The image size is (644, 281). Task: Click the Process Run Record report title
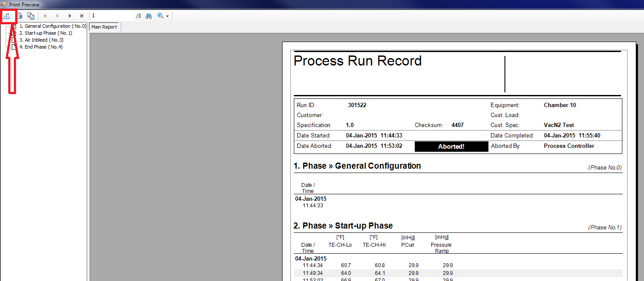coord(358,61)
